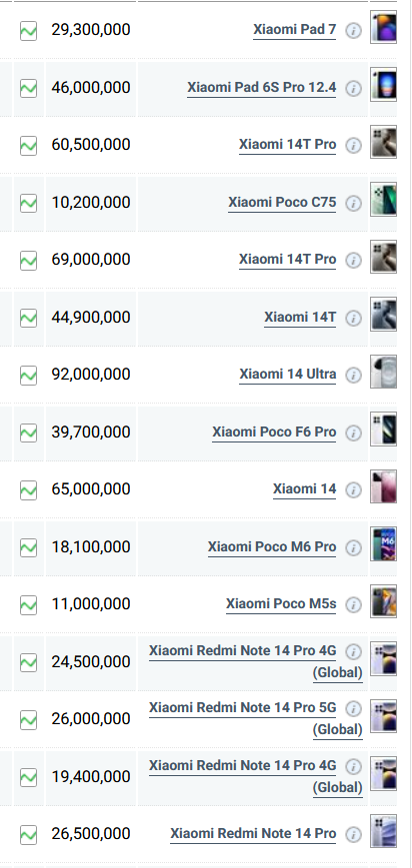Open the Xiaomi 14 Ultra product link

(287, 375)
